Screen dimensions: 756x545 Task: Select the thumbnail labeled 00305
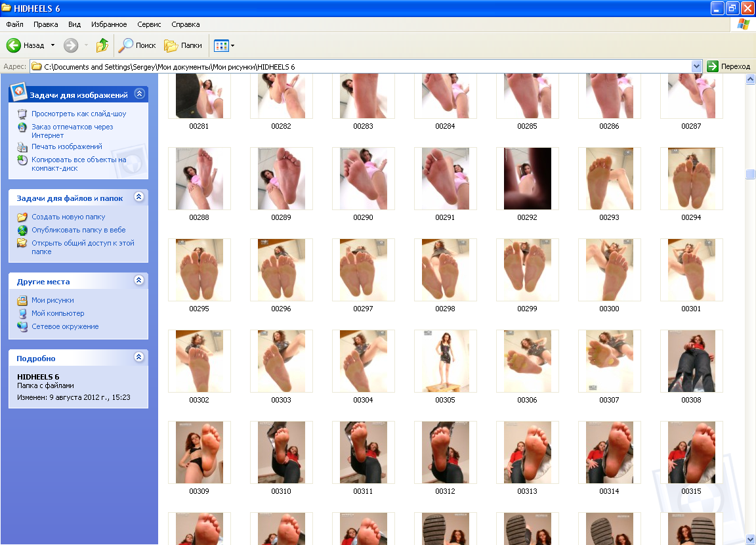(446, 361)
